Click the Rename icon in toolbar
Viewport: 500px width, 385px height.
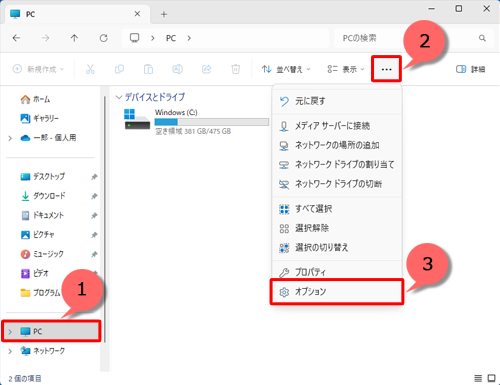click(177, 69)
